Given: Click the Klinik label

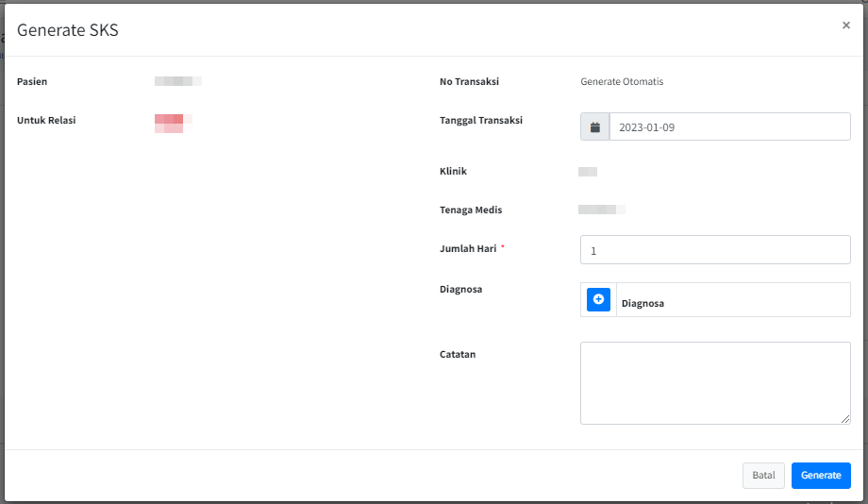Looking at the screenshot, I should coord(453,172).
